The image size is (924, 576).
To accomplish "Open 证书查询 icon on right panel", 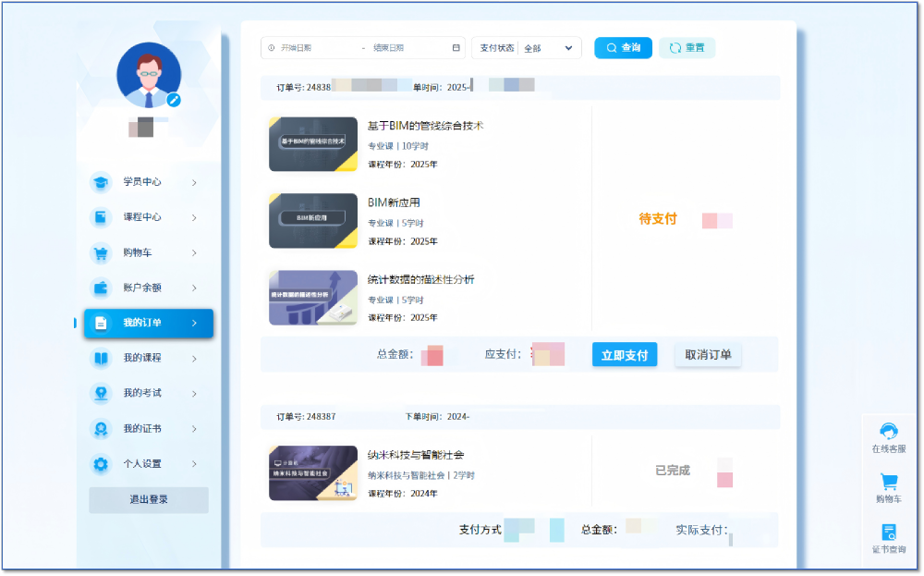I will pyautogui.click(x=889, y=533).
